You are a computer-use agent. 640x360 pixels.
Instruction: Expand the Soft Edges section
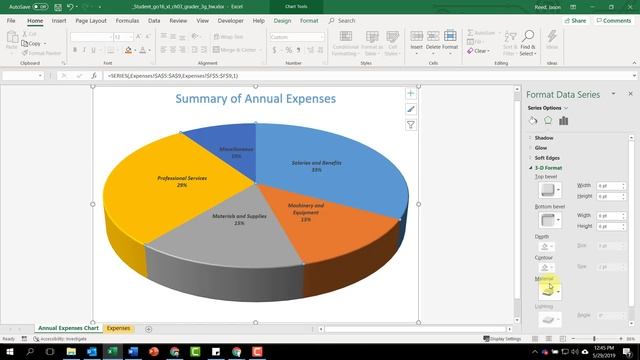(547, 158)
